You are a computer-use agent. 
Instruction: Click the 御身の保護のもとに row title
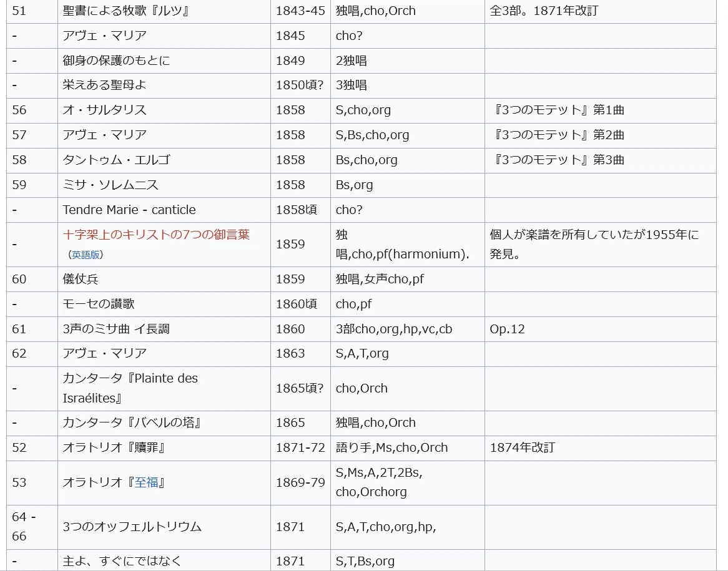point(116,61)
